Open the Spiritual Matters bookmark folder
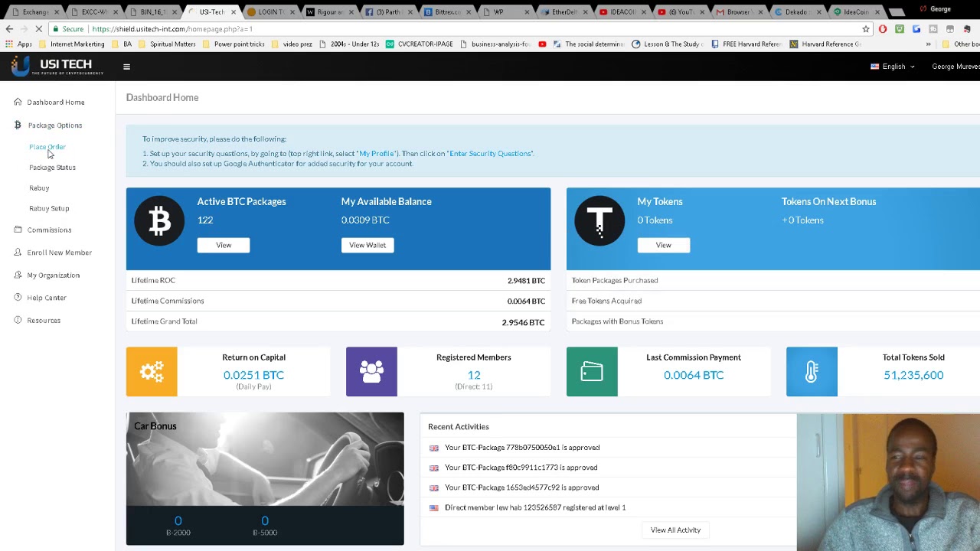 tap(167, 44)
